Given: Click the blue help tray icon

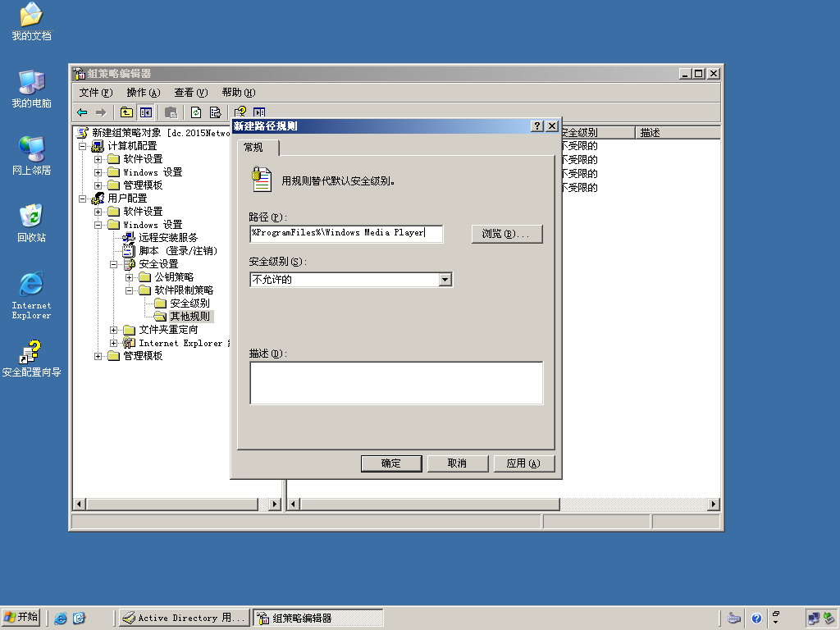Looking at the screenshot, I should point(756,619).
